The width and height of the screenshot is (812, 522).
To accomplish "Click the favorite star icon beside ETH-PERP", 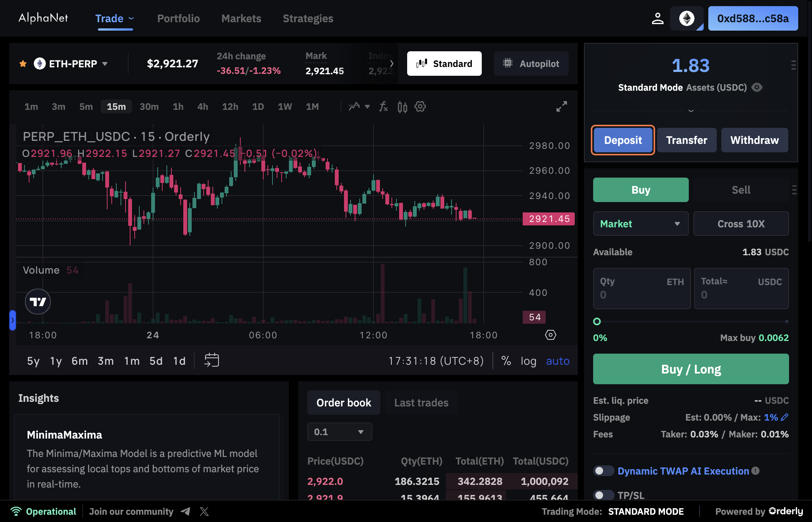I will [x=23, y=64].
